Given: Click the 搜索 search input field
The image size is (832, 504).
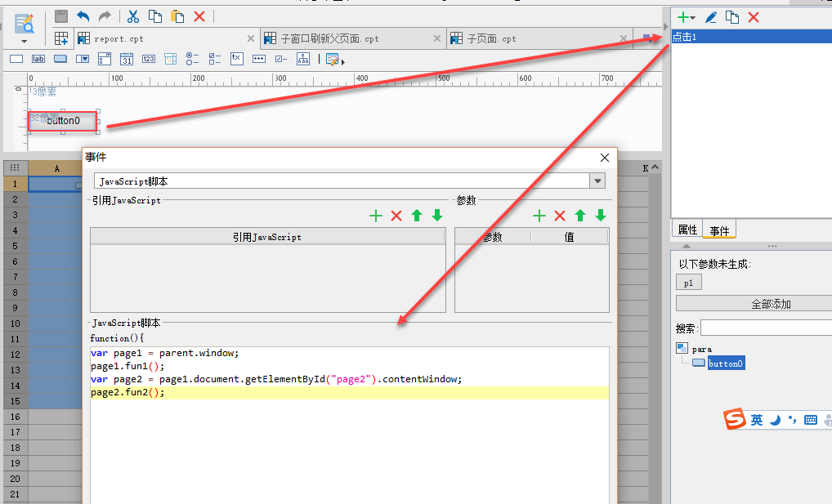Looking at the screenshot, I should pyautogui.click(x=766, y=328).
